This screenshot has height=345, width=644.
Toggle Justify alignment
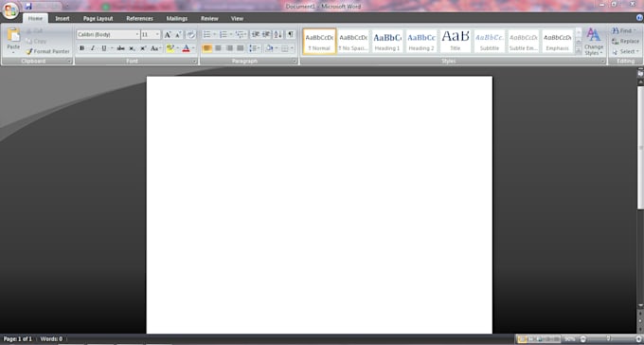(241, 48)
